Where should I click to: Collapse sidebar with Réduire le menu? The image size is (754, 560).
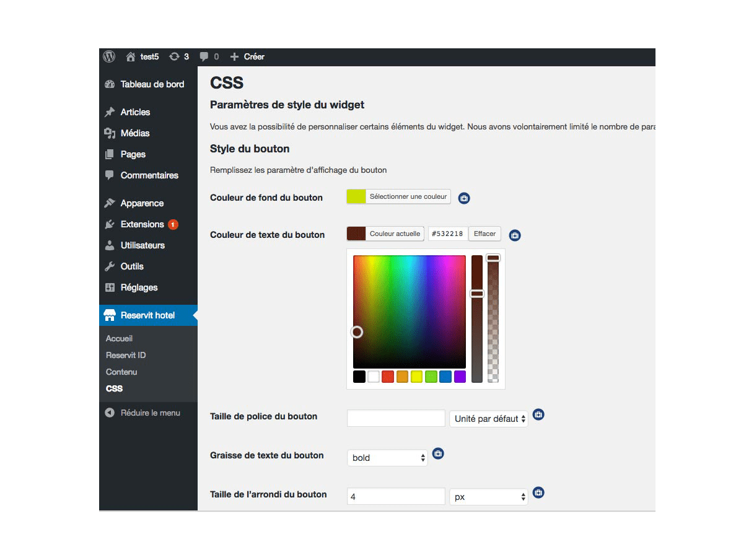pos(150,413)
